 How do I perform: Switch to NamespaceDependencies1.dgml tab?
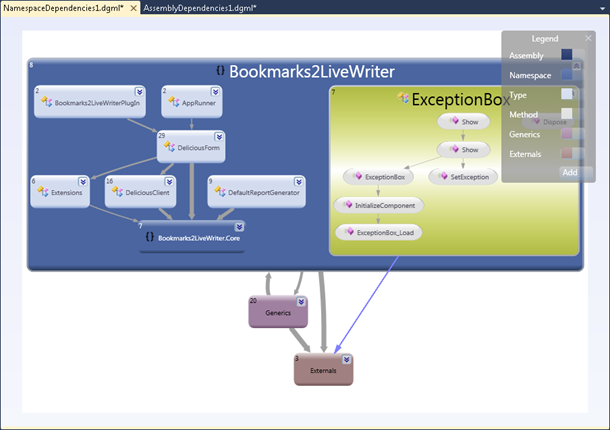coord(63,8)
